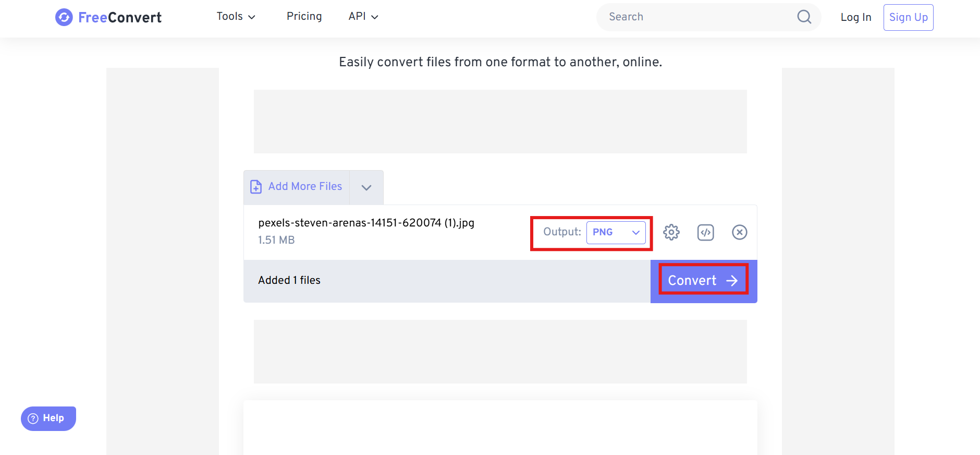Go to the Pricing page
This screenshot has height=455, width=980.
(x=304, y=17)
